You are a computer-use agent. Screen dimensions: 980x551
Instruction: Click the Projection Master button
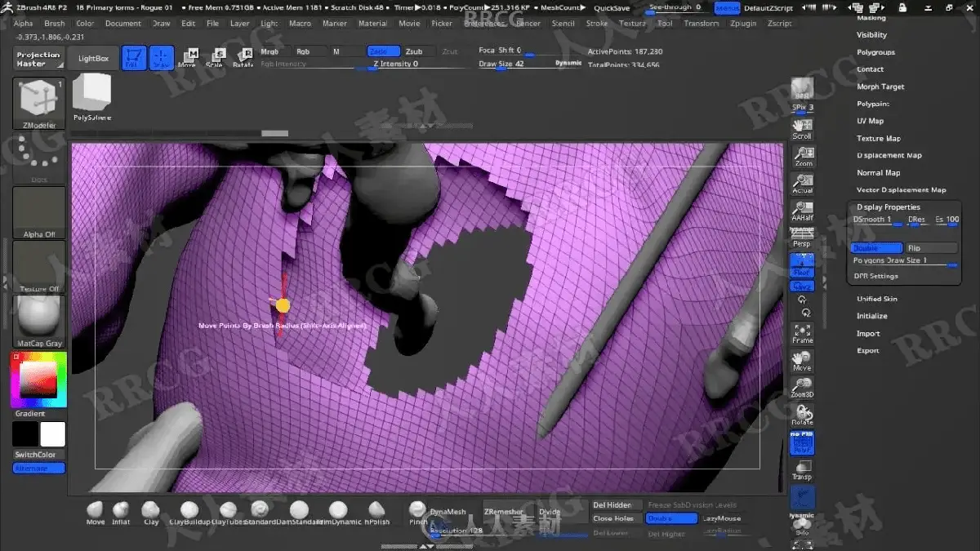(x=38, y=59)
